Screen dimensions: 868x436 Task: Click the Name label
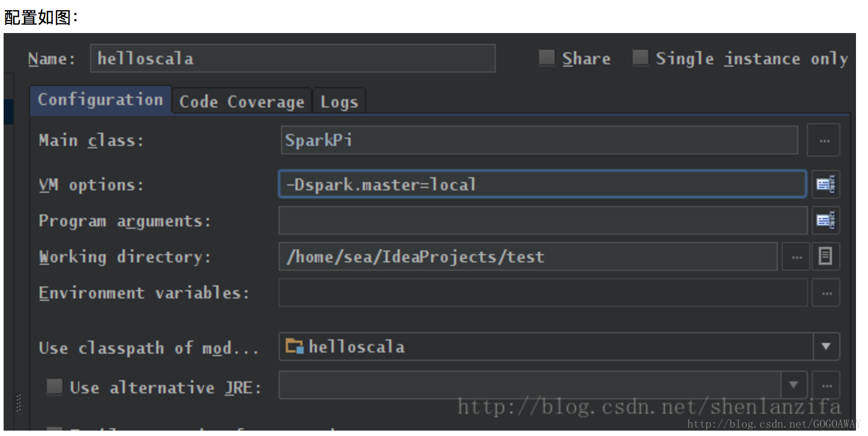point(52,59)
